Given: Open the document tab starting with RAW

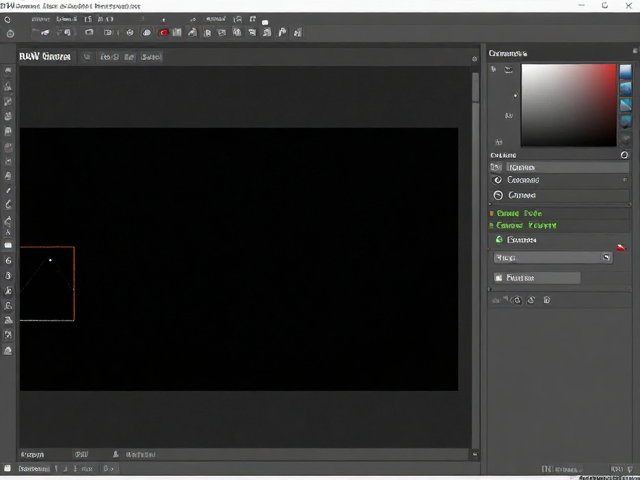Looking at the screenshot, I should click(45, 57).
